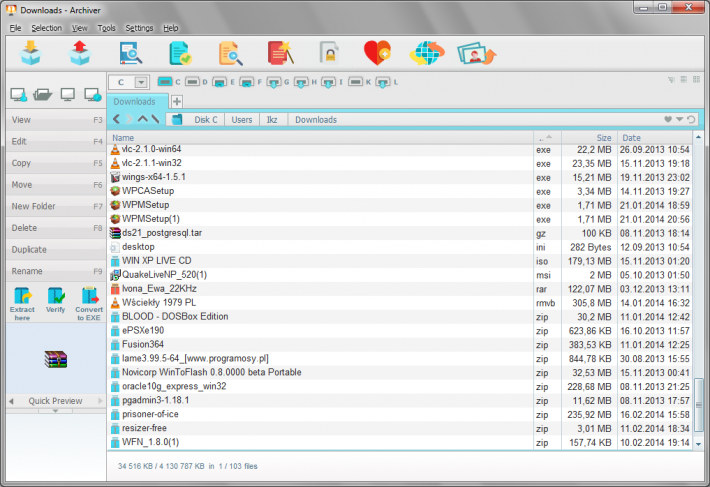Click the find files document magnifier icon
Screen dimensions: 710x487
click(x=230, y=53)
